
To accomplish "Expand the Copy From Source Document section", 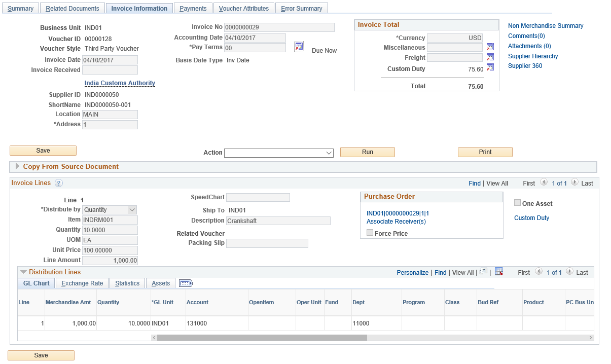I will pos(17,166).
